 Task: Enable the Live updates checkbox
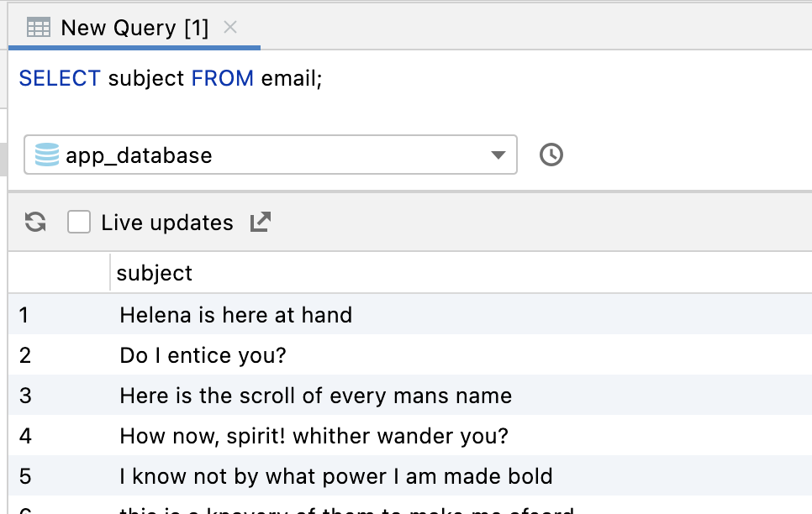click(79, 223)
